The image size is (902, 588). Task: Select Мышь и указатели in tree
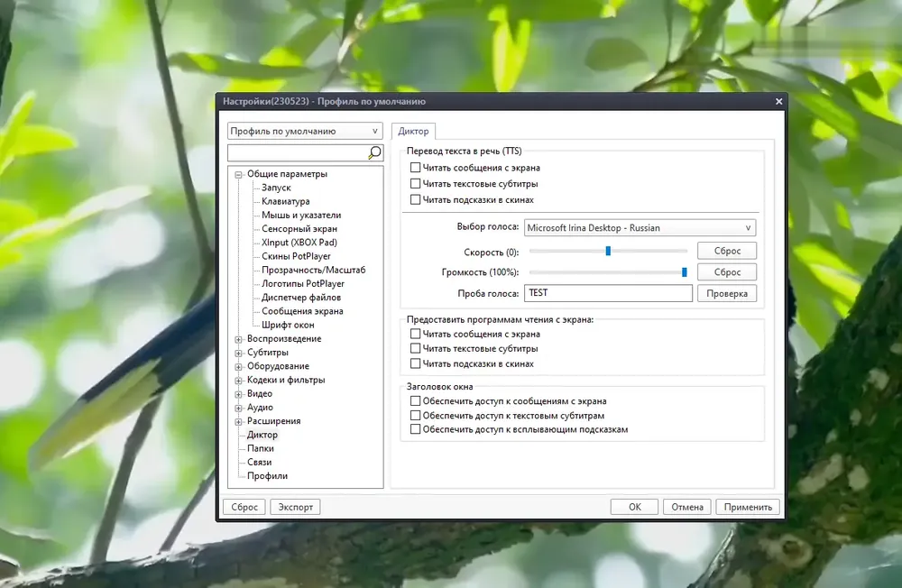point(301,216)
